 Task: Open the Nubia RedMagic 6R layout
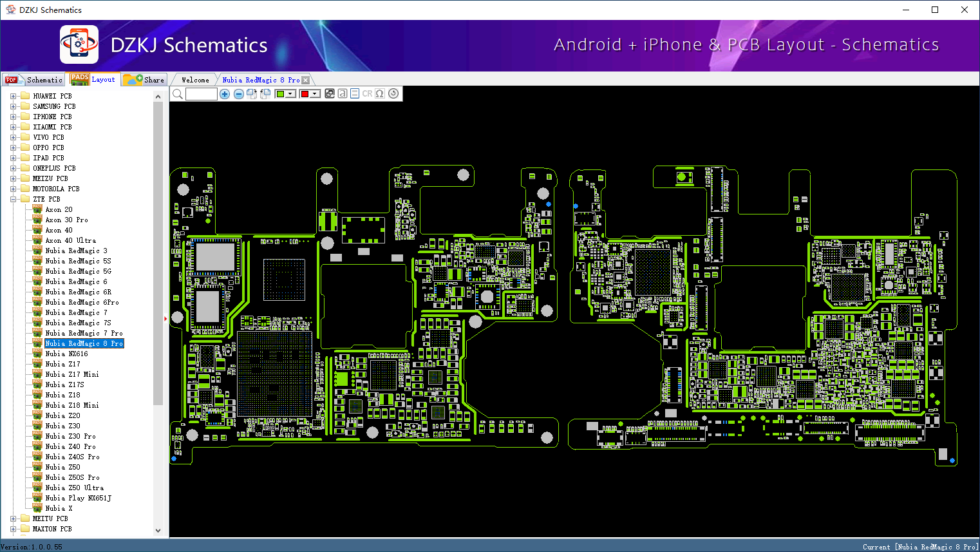click(x=78, y=292)
